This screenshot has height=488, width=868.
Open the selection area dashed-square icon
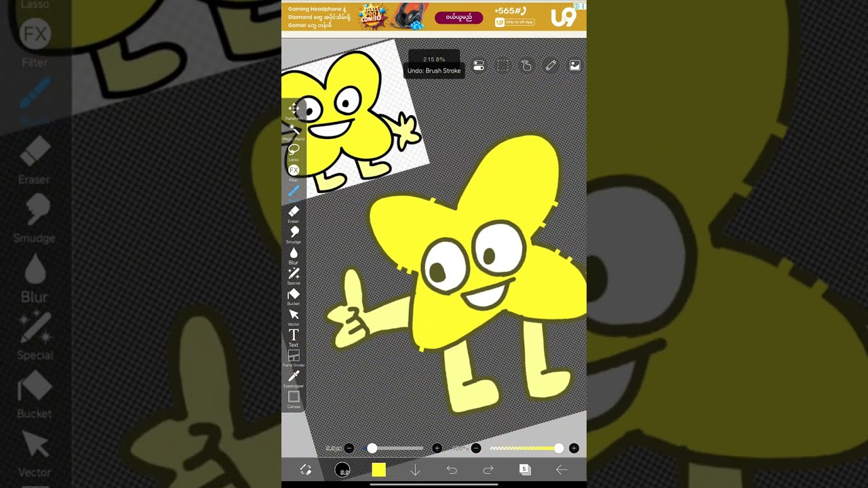tap(502, 66)
